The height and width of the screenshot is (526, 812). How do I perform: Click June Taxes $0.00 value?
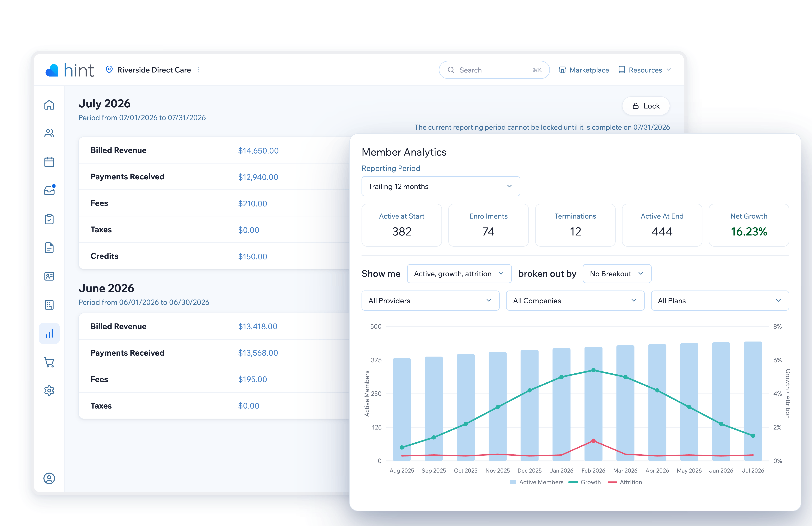point(248,406)
